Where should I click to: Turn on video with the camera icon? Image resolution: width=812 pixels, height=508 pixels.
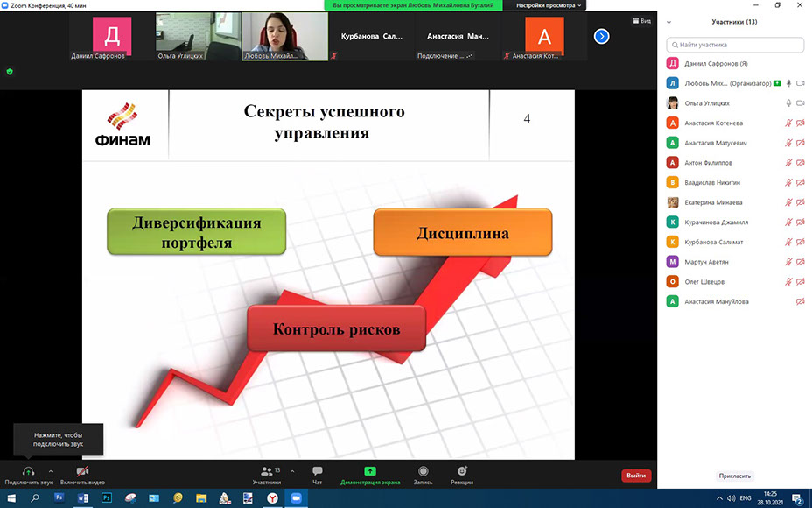coord(82,472)
